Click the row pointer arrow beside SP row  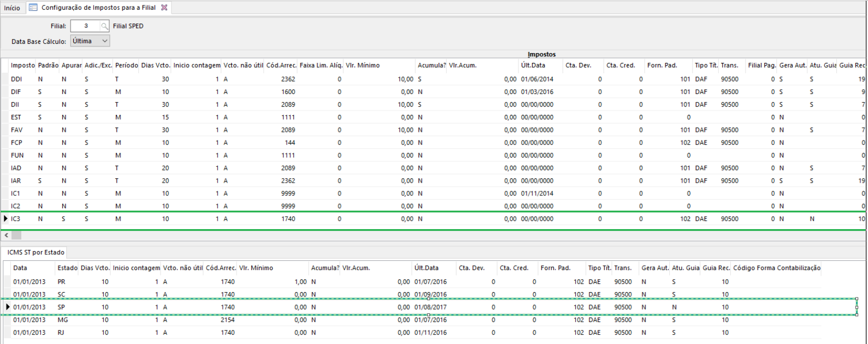point(7,307)
